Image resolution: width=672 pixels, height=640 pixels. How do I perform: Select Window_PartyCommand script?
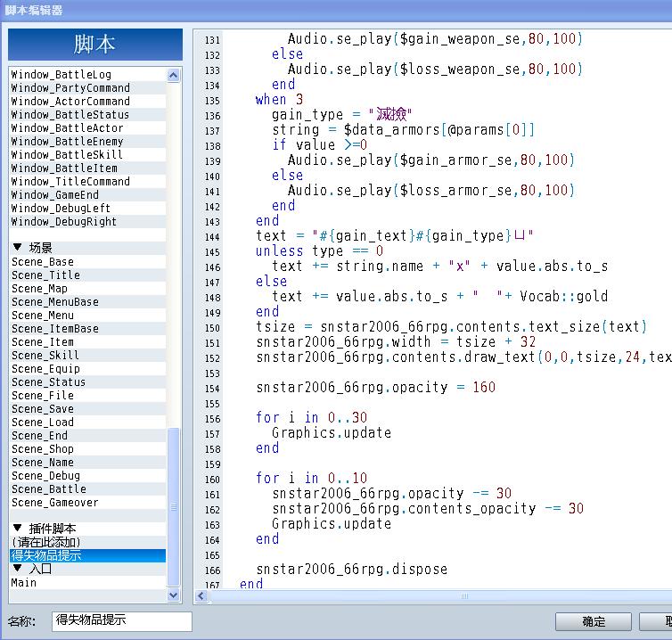tap(87, 88)
